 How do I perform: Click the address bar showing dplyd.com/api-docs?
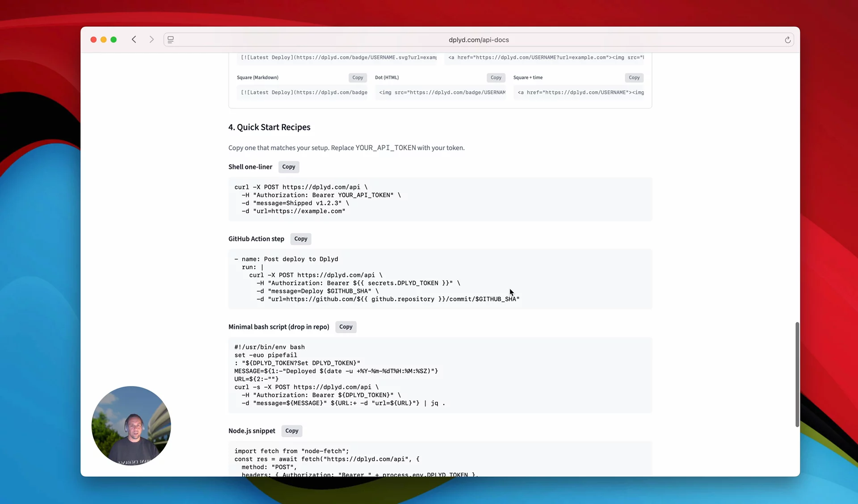[478, 40]
